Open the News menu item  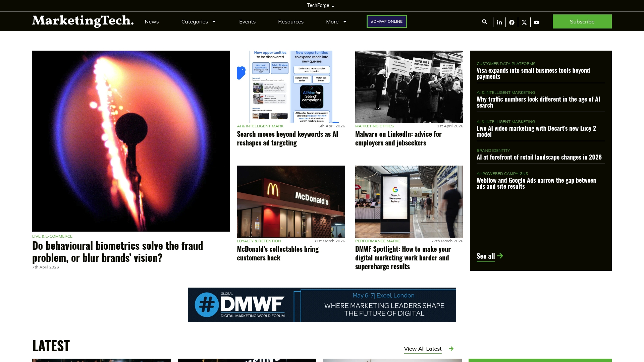tap(152, 21)
